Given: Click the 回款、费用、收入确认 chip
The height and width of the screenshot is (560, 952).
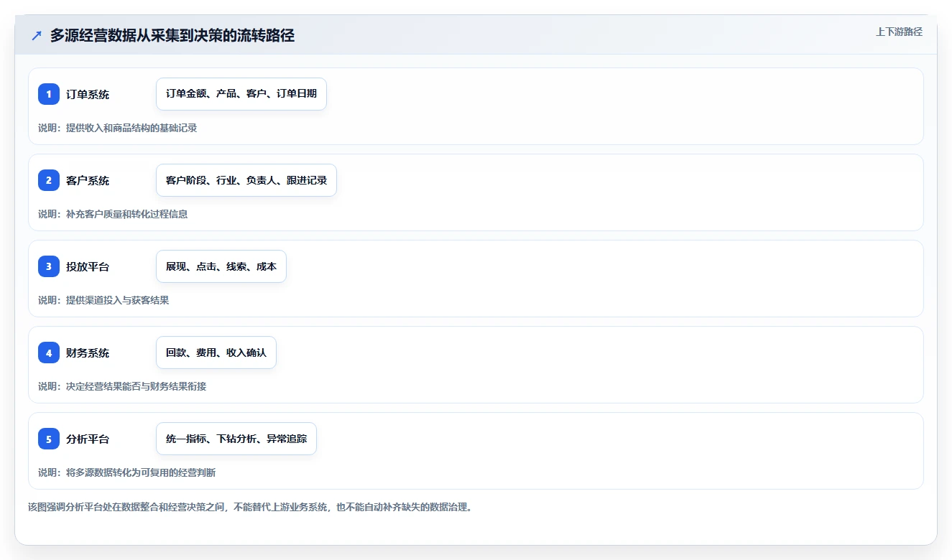Looking at the screenshot, I should [216, 353].
